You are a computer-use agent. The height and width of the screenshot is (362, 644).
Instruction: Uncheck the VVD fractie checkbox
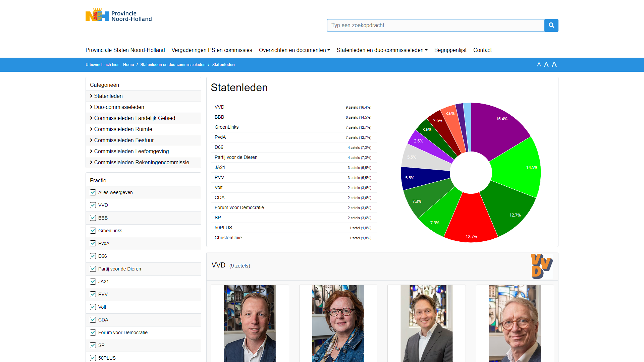pyautogui.click(x=93, y=205)
